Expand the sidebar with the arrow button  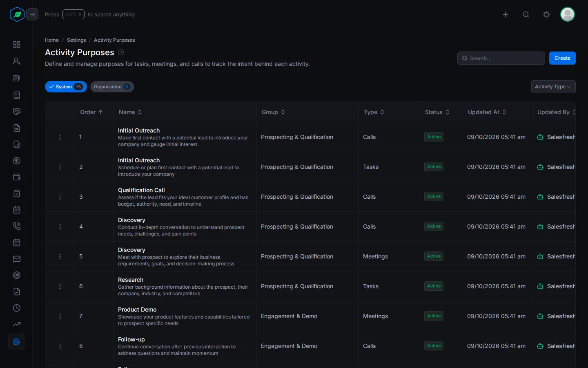point(32,14)
